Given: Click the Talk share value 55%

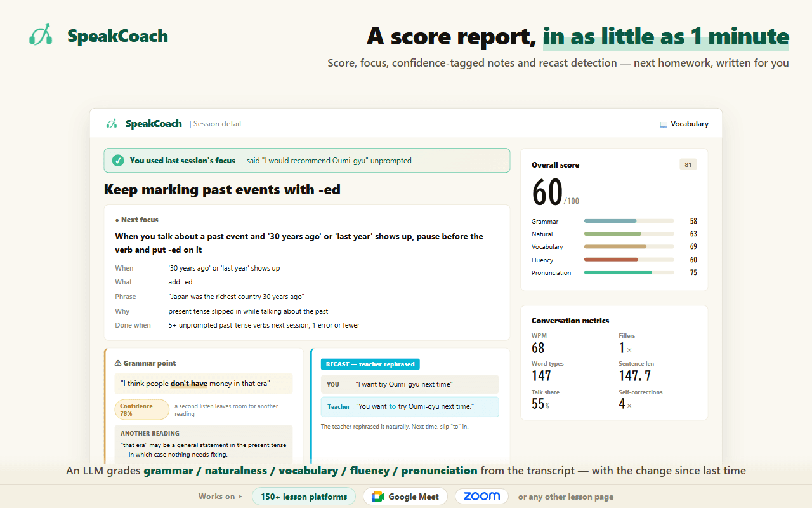Looking at the screenshot, I should (x=540, y=404).
